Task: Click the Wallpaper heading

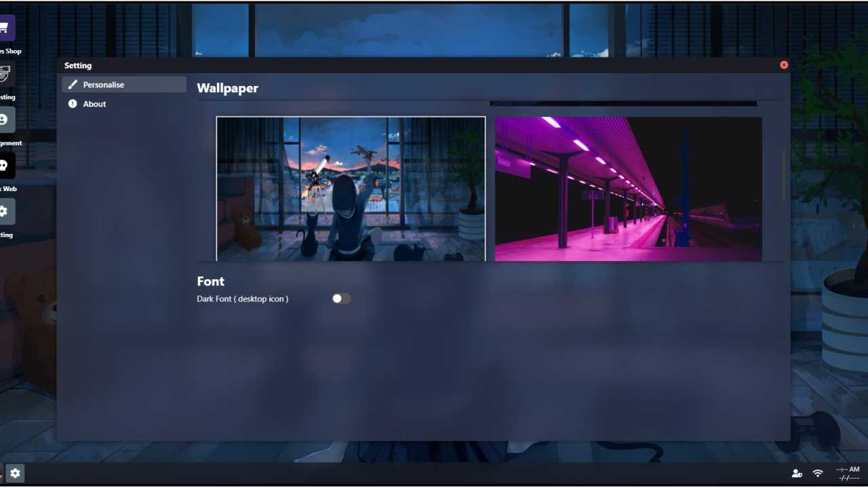Action: (x=227, y=88)
